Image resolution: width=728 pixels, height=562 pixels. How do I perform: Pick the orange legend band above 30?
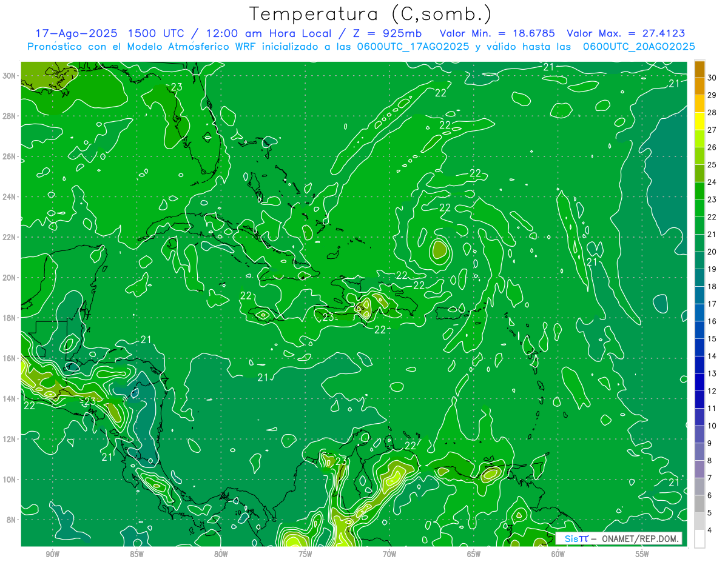(x=700, y=69)
